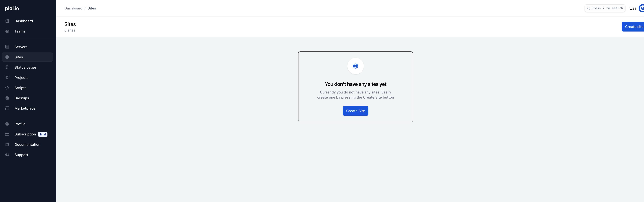Click the Support lifebuoy icon
This screenshot has width=644, height=202.
7,155
